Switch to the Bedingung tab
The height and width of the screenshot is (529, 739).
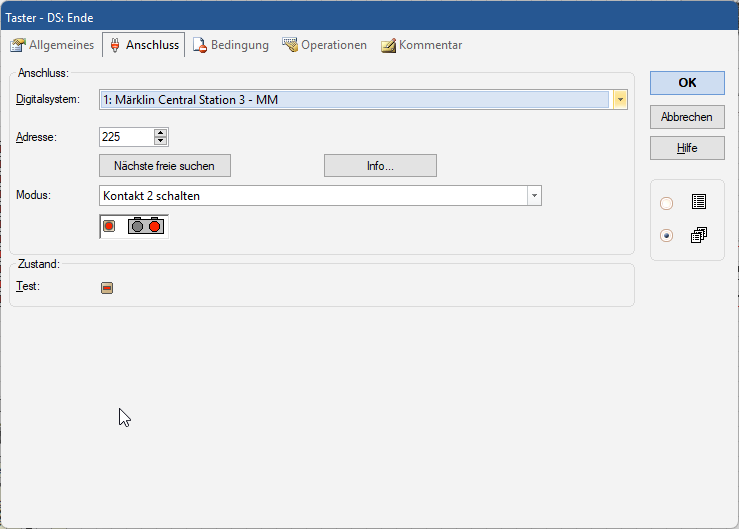coord(230,45)
